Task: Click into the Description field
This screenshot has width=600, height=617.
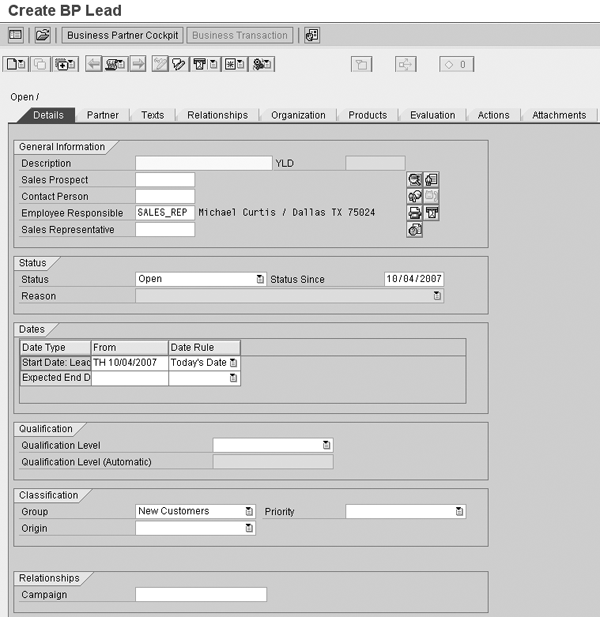Action: point(203,163)
